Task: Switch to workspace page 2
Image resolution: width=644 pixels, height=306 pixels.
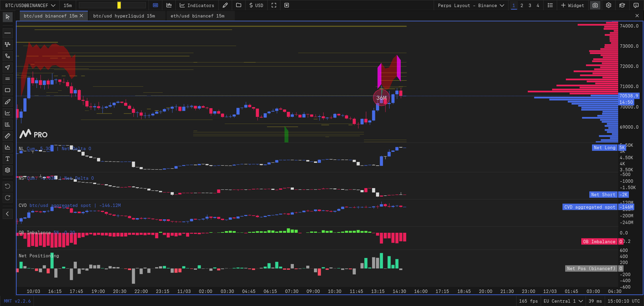Action: [x=522, y=5]
